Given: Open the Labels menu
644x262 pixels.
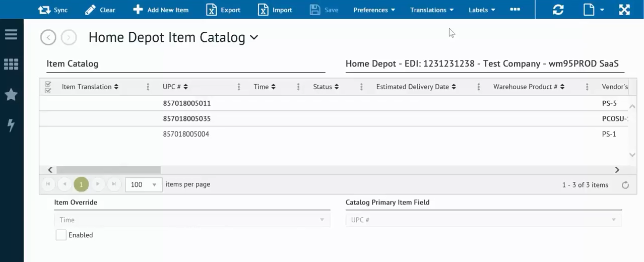Looking at the screenshot, I should [x=482, y=10].
